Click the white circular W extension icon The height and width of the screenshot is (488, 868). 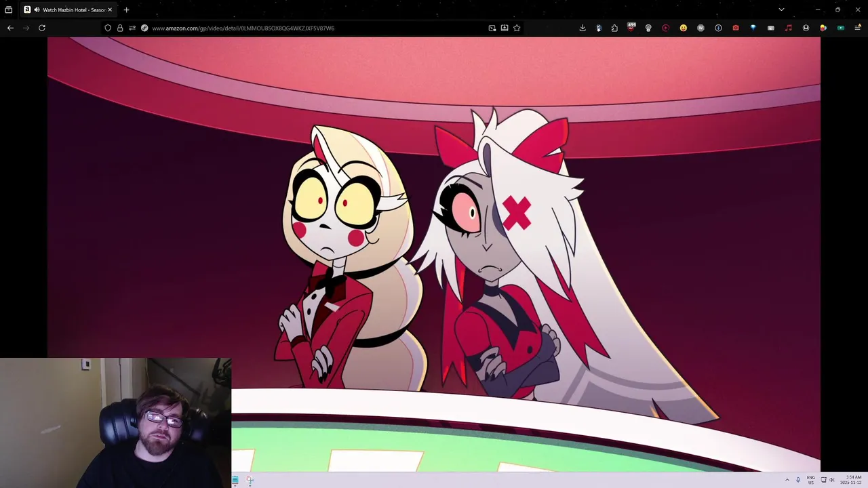pyautogui.click(x=806, y=28)
